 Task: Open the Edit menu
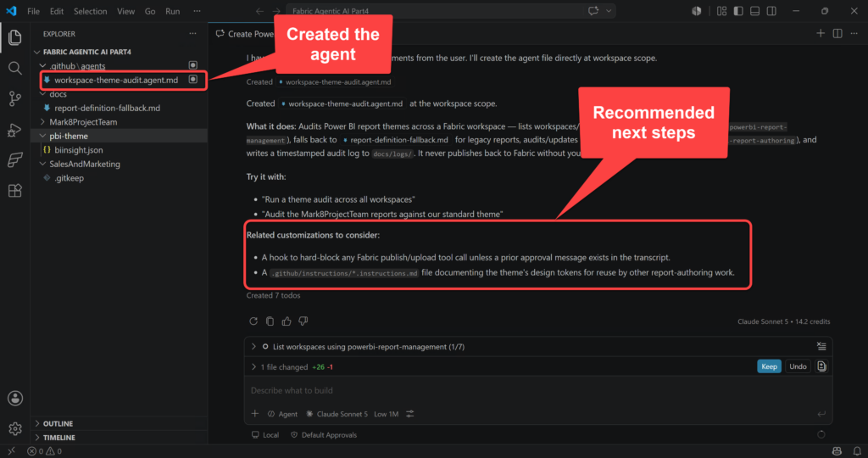click(57, 11)
